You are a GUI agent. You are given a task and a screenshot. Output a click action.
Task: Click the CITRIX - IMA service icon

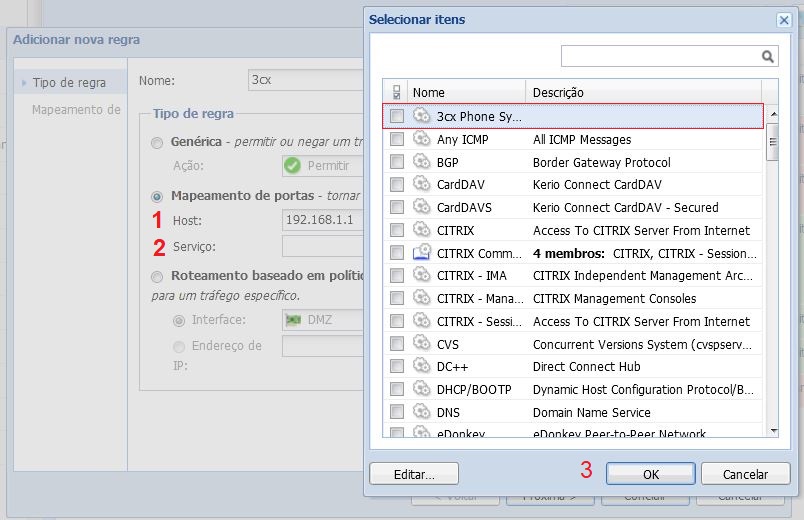(421, 275)
